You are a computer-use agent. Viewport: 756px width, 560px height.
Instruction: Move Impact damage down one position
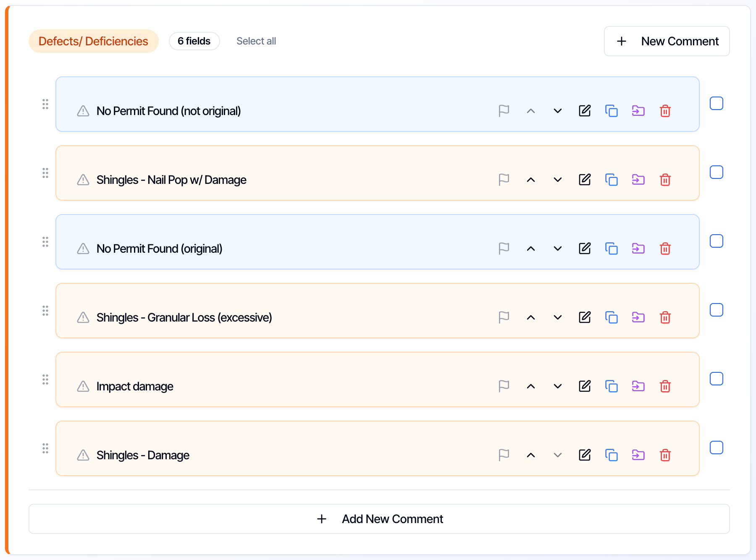tap(558, 386)
